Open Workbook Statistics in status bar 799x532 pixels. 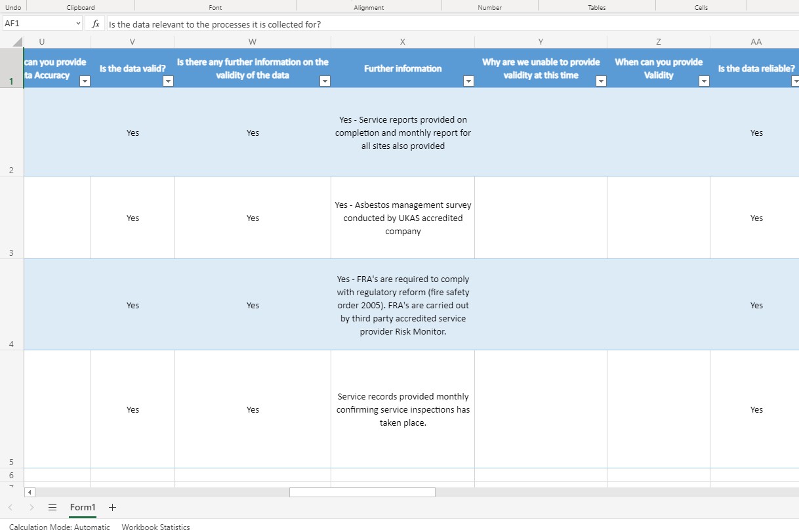coord(155,527)
